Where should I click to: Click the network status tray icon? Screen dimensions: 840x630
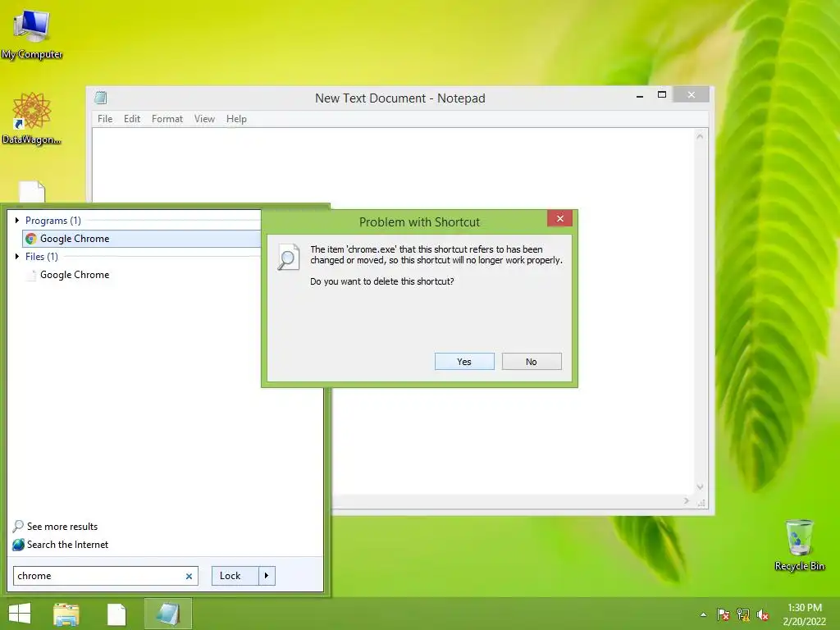coord(743,614)
